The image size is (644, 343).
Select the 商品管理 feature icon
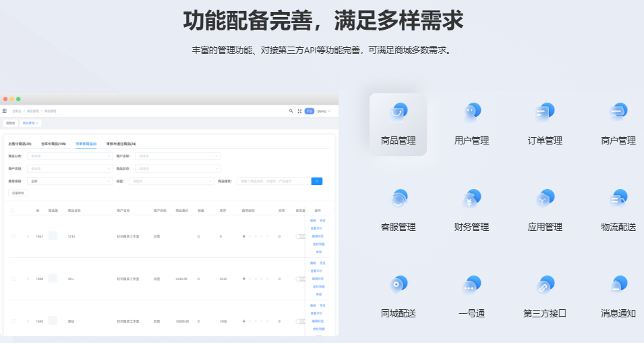coord(398,111)
